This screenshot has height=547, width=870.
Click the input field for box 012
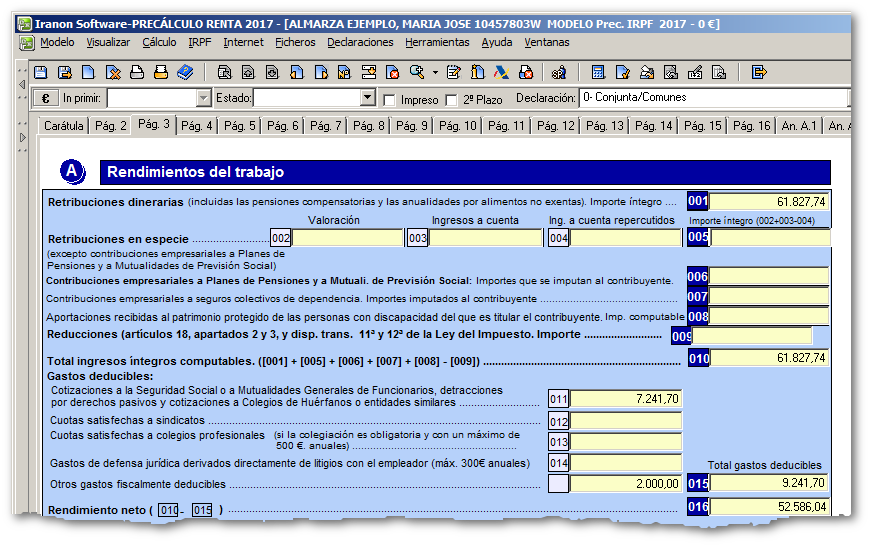point(625,421)
